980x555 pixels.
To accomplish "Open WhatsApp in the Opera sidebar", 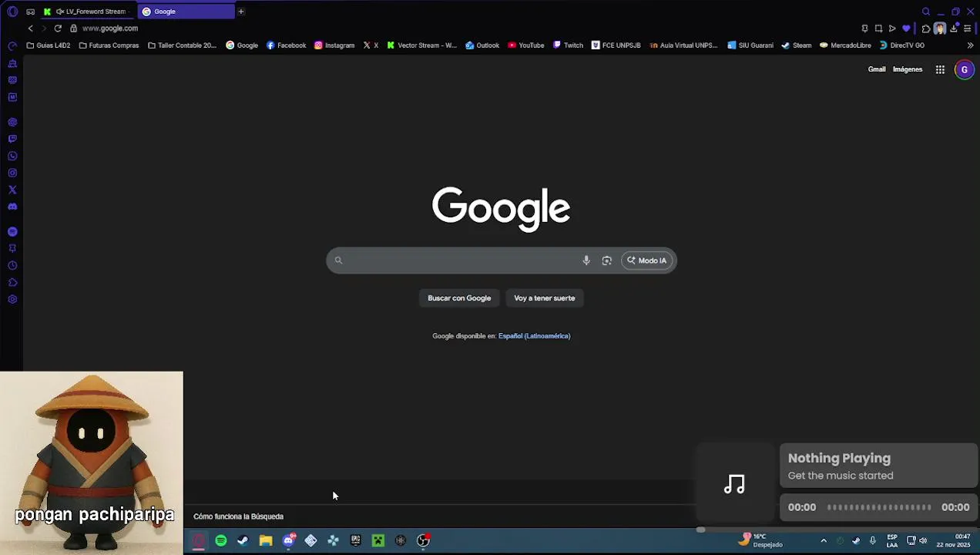I will [x=12, y=156].
